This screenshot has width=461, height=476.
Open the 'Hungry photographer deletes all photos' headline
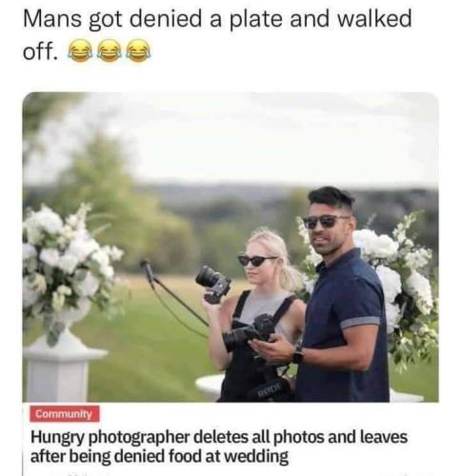coord(219,446)
